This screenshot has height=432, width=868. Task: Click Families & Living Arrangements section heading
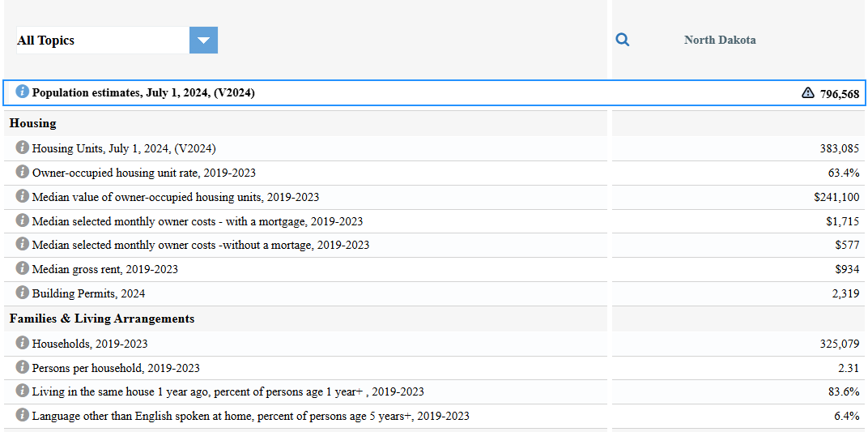click(102, 319)
